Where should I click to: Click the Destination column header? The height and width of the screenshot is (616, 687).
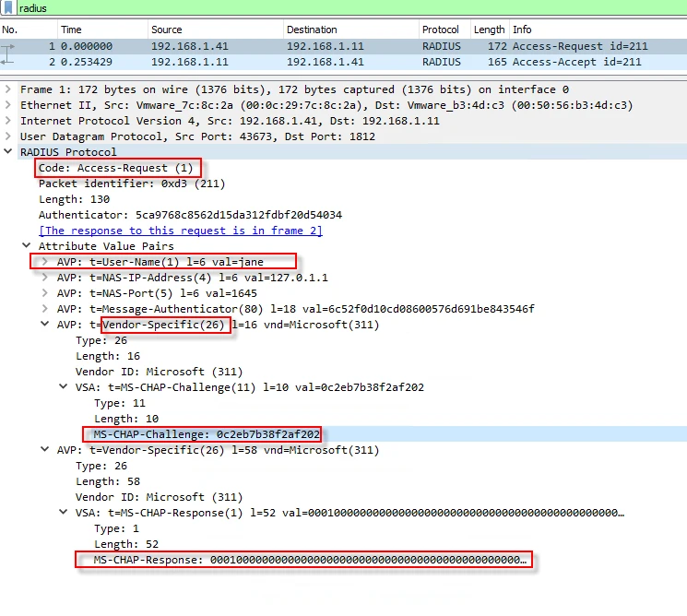(312, 30)
